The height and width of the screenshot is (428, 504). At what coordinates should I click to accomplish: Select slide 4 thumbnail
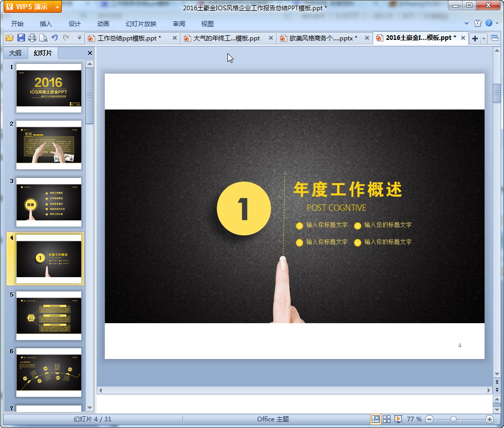coord(49,259)
